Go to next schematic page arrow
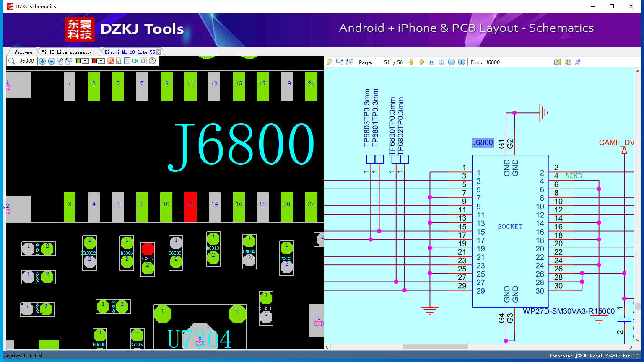 click(421, 62)
